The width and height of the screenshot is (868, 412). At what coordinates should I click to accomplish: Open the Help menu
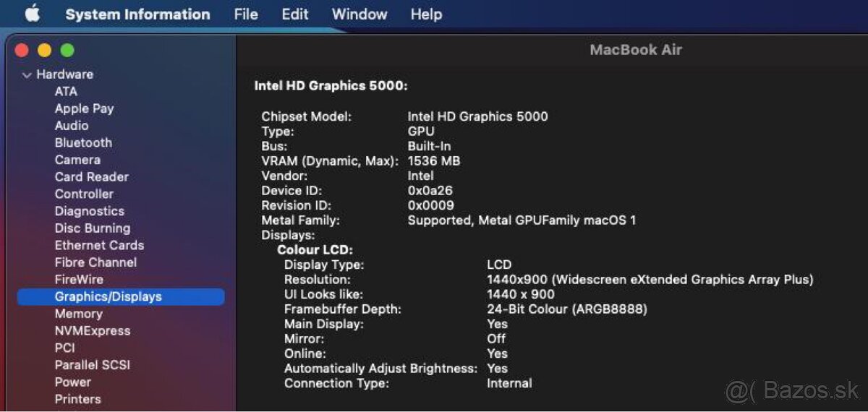(x=426, y=14)
